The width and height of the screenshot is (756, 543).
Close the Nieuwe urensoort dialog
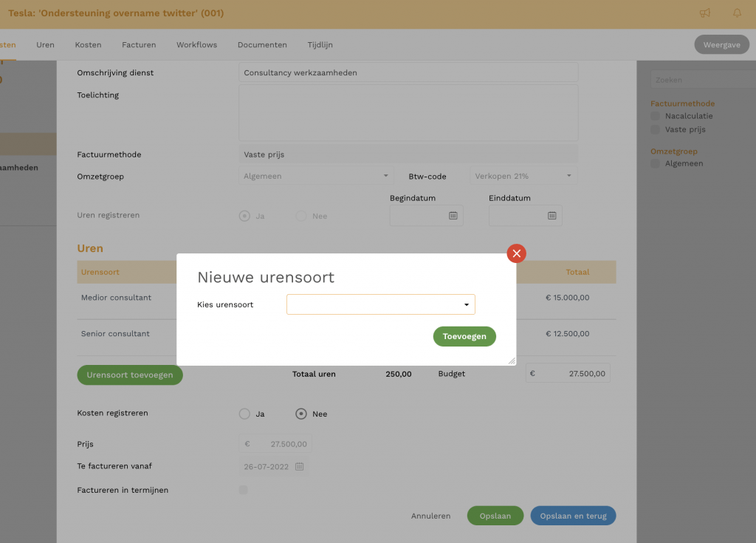(x=516, y=253)
